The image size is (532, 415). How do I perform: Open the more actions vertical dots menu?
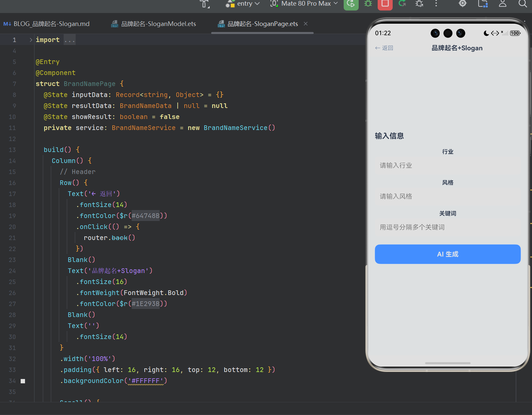click(436, 4)
